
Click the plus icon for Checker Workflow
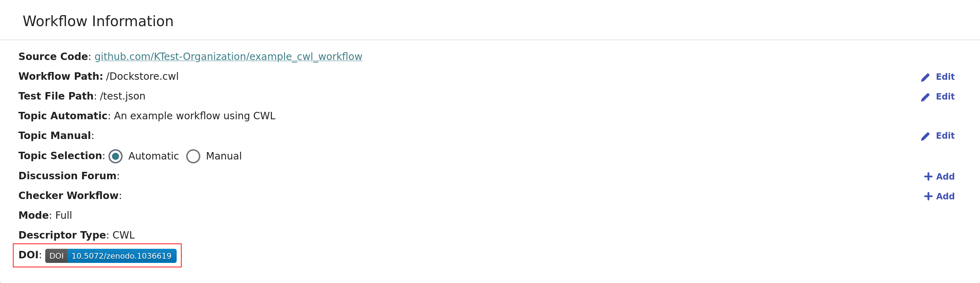click(x=928, y=197)
